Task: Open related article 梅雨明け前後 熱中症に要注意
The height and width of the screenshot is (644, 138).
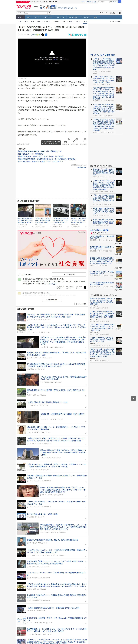Action: tap(40, 151)
